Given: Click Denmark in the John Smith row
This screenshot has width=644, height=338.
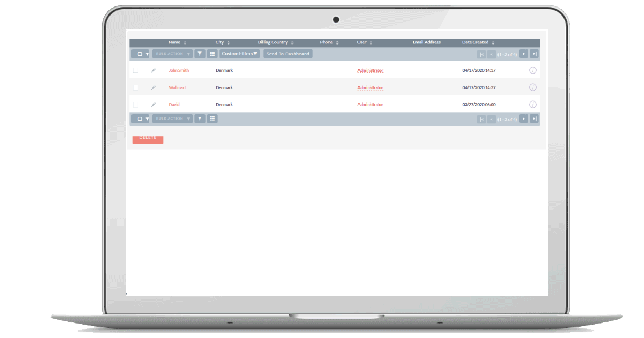Looking at the screenshot, I should click(x=224, y=70).
